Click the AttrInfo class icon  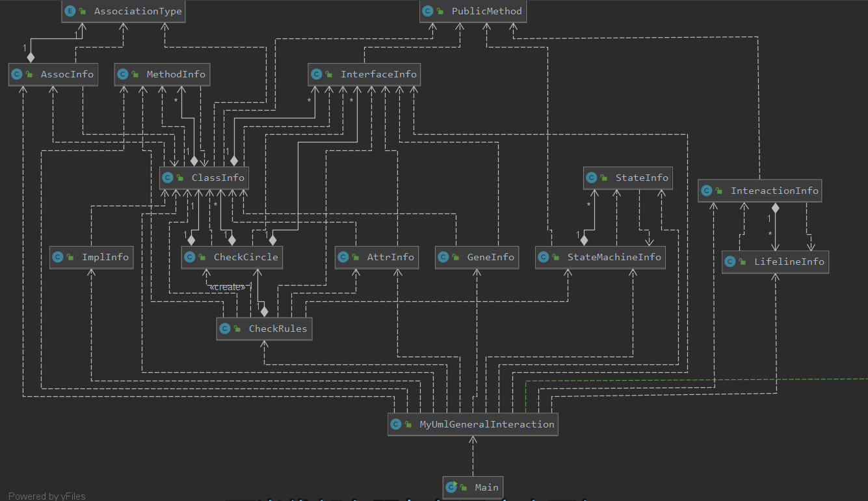(x=344, y=257)
